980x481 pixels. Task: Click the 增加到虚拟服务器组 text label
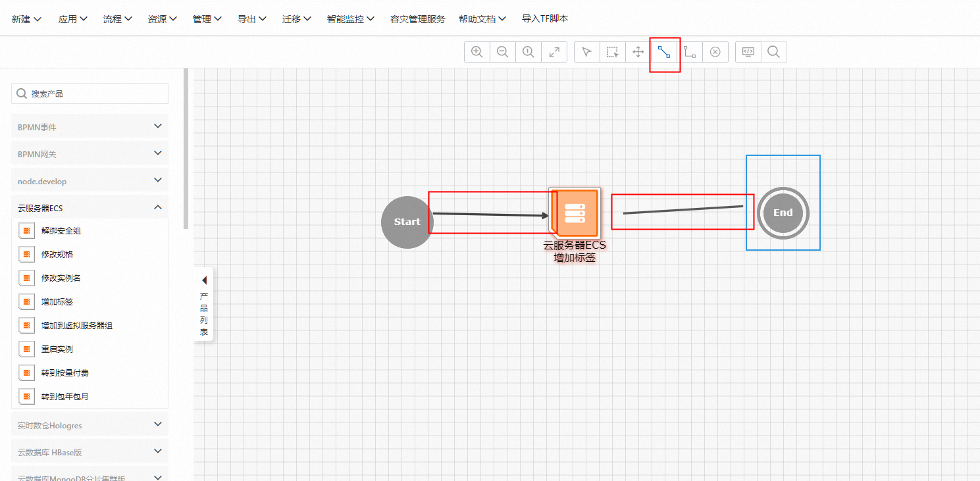pos(77,326)
